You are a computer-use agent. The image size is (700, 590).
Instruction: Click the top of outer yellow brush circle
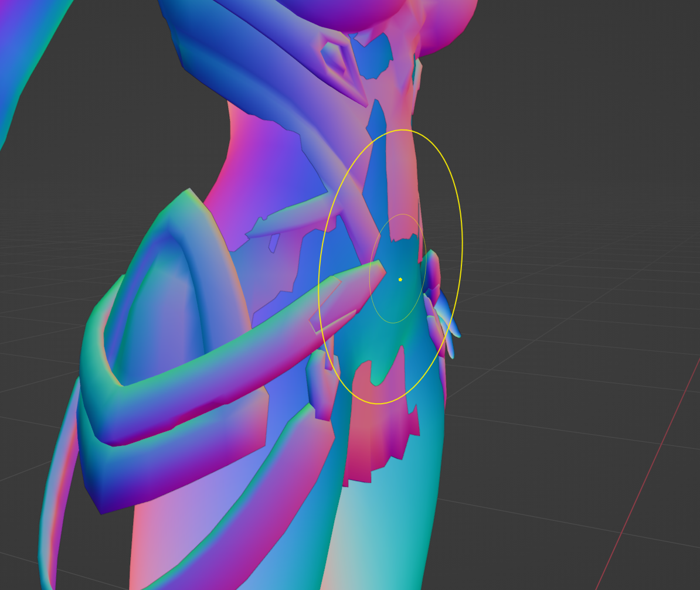[402, 130]
